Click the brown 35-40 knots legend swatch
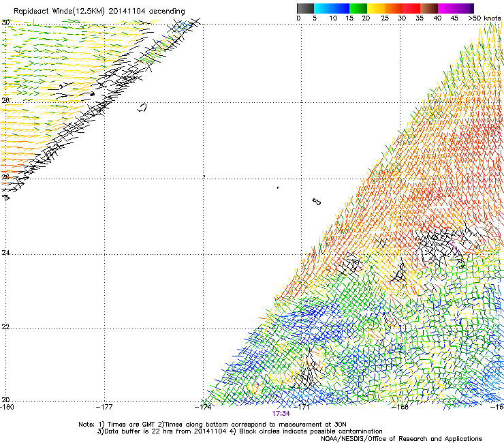 pos(429,8)
